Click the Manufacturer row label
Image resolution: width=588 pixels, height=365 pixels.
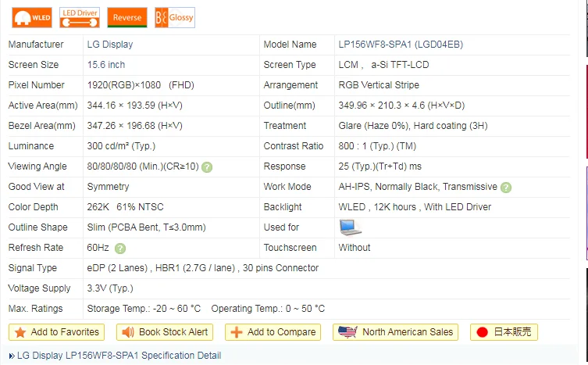[36, 45]
